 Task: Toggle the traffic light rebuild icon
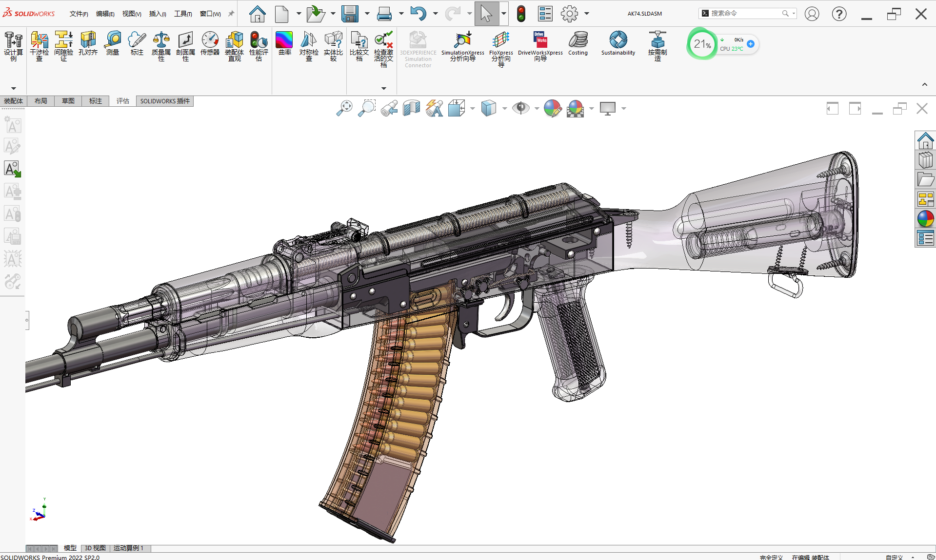[x=521, y=14]
